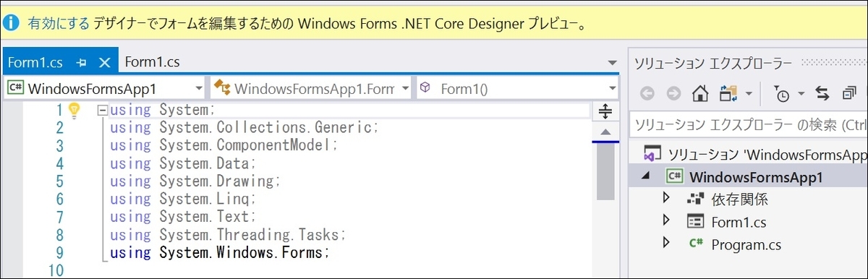
Task: Click the dependencies icon beside 依存関係
Action: click(x=696, y=199)
